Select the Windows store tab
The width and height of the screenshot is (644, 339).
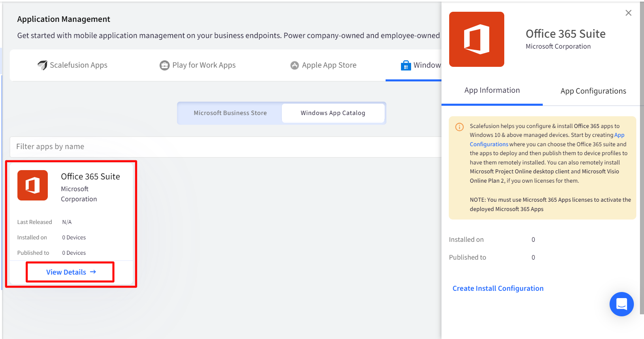(x=421, y=65)
